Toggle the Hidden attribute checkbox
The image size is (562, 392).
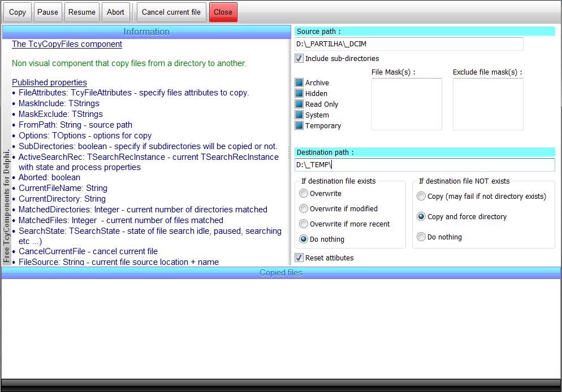pyautogui.click(x=299, y=93)
